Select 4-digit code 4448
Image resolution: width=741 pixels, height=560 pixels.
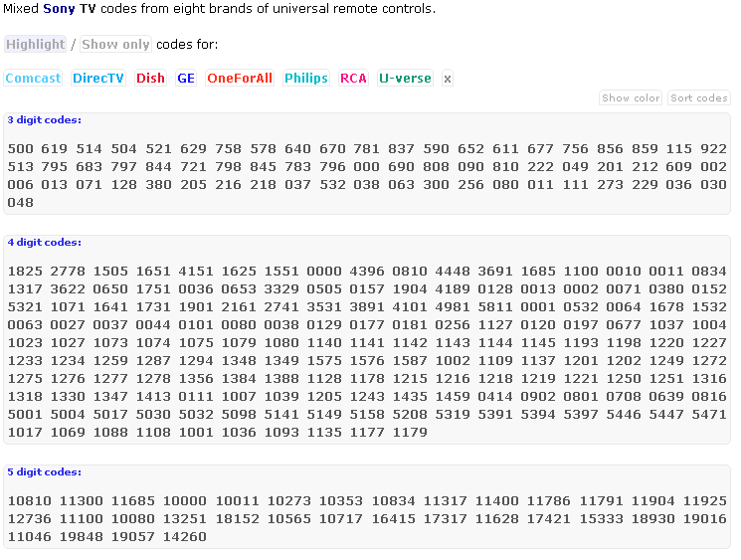453,272
